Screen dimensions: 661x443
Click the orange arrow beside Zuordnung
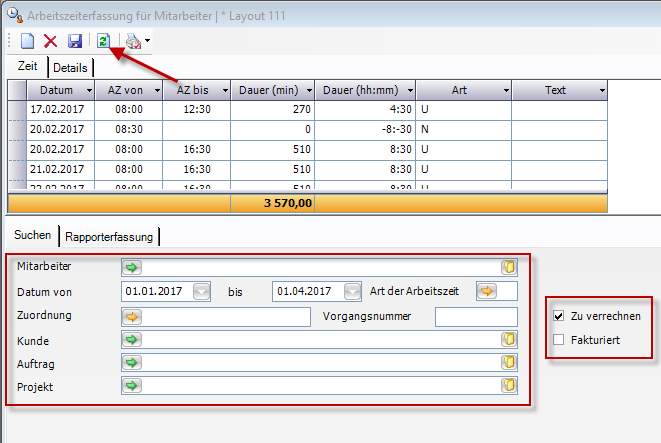[x=132, y=316]
